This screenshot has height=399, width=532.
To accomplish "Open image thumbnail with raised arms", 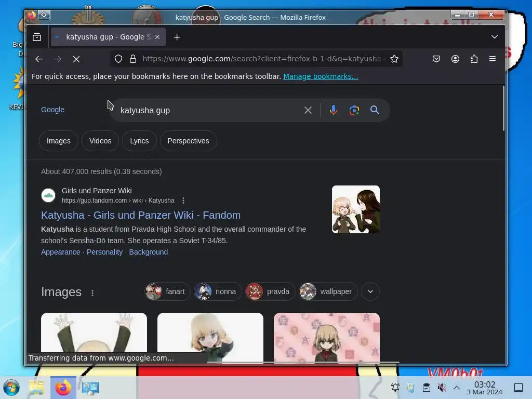I will pyautogui.click(x=94, y=332).
